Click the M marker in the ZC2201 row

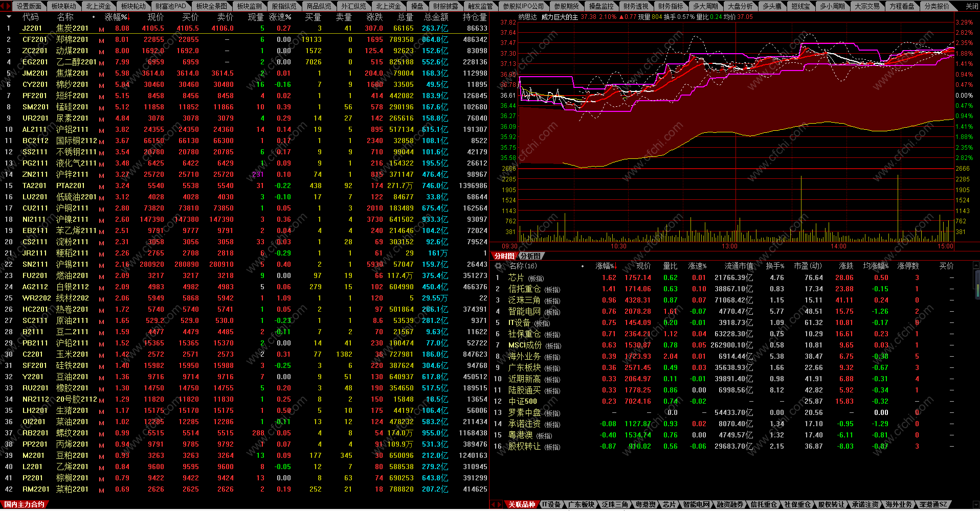[x=101, y=52]
